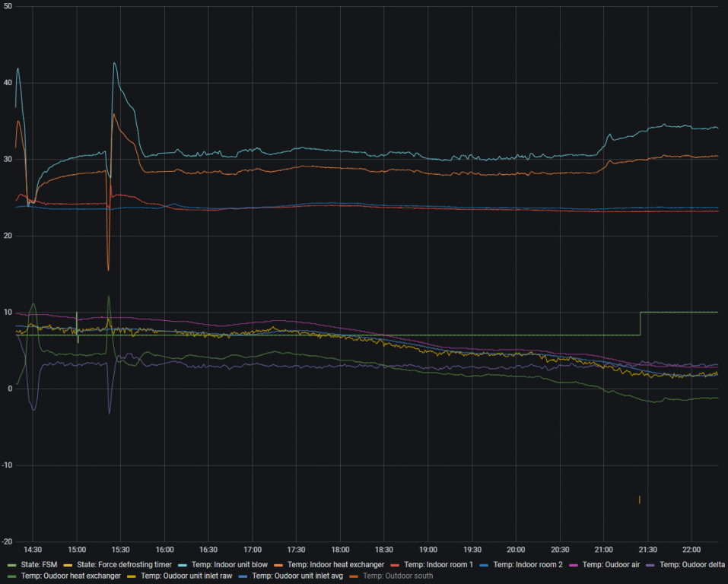This screenshot has height=584, width=728.
Task: Click the 'Temp: Oudoor delta' legend label
Action: (x=692, y=564)
